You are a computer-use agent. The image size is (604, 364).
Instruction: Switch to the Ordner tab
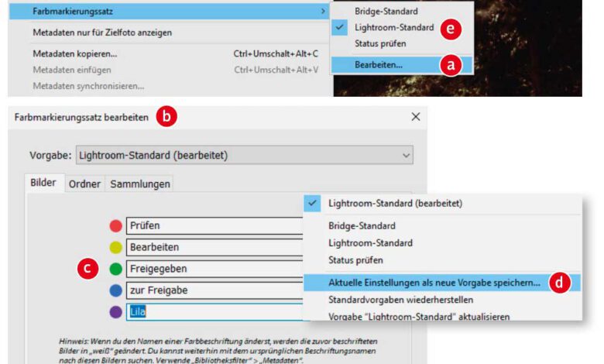84,184
